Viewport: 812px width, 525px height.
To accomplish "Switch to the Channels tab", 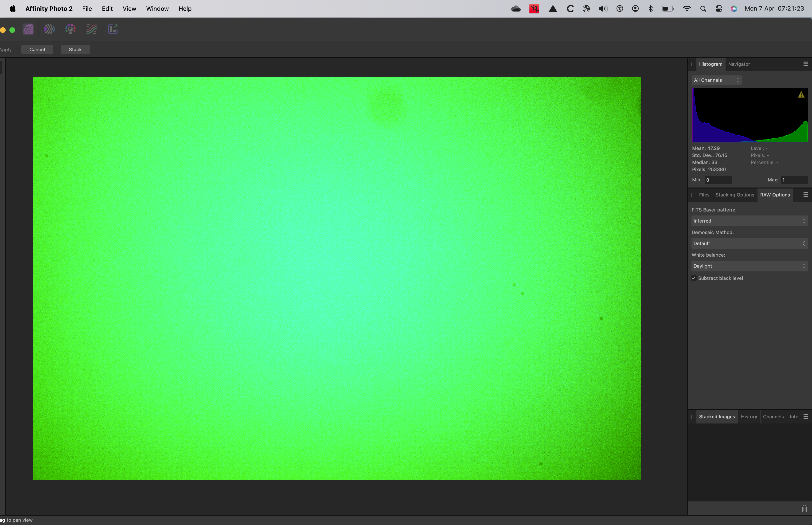I will point(773,417).
